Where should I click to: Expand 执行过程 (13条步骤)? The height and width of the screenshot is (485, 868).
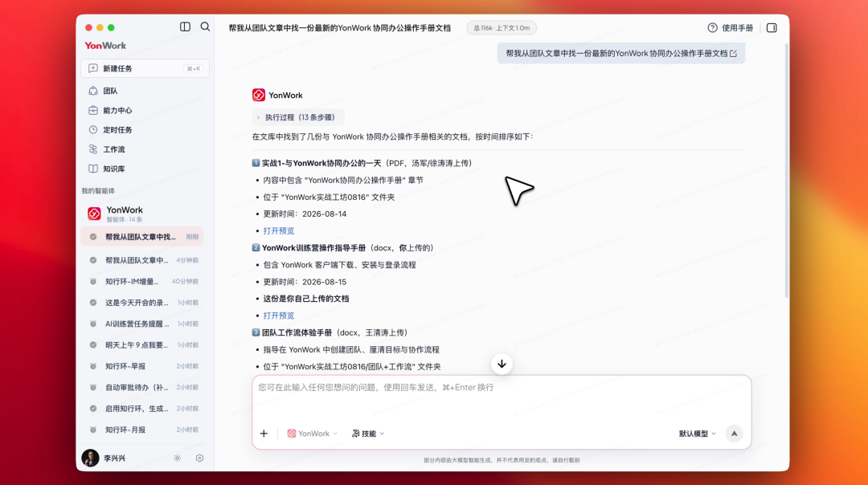(x=298, y=117)
